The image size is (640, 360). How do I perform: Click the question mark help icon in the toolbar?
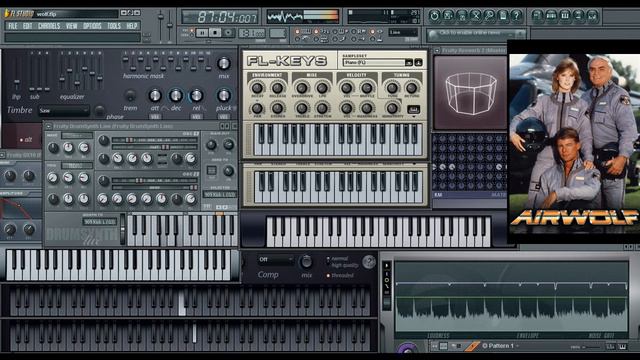516,16
